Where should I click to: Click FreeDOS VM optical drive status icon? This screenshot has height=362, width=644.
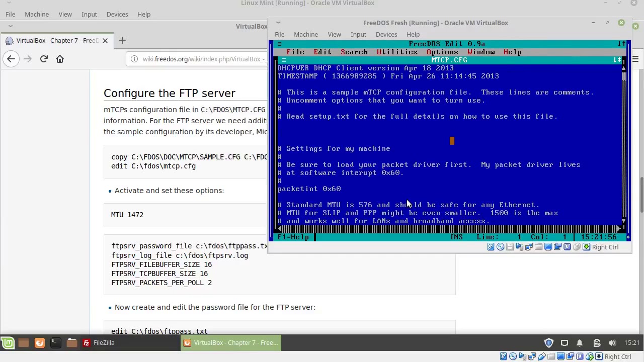pyautogui.click(x=500, y=247)
